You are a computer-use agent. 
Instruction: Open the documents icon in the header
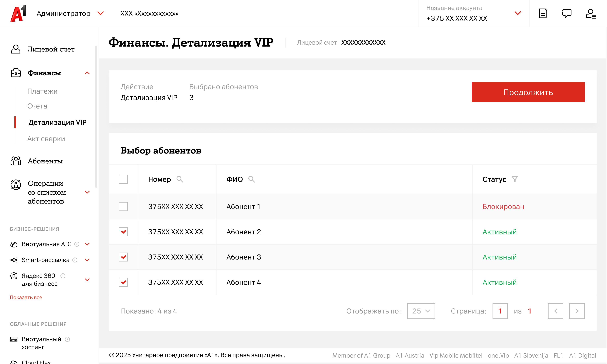[543, 14]
